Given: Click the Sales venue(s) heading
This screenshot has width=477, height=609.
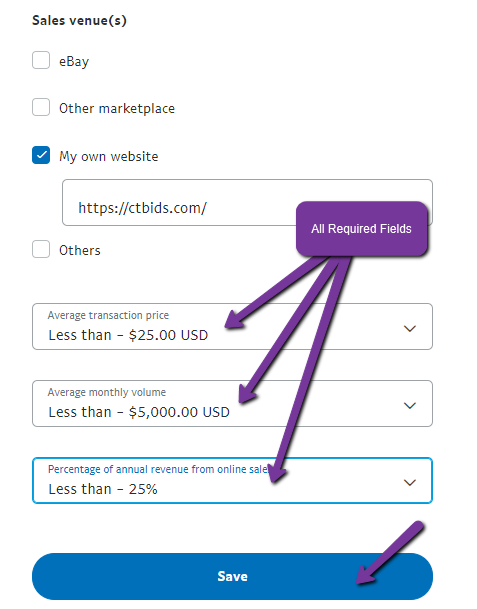Looking at the screenshot, I should click(79, 20).
